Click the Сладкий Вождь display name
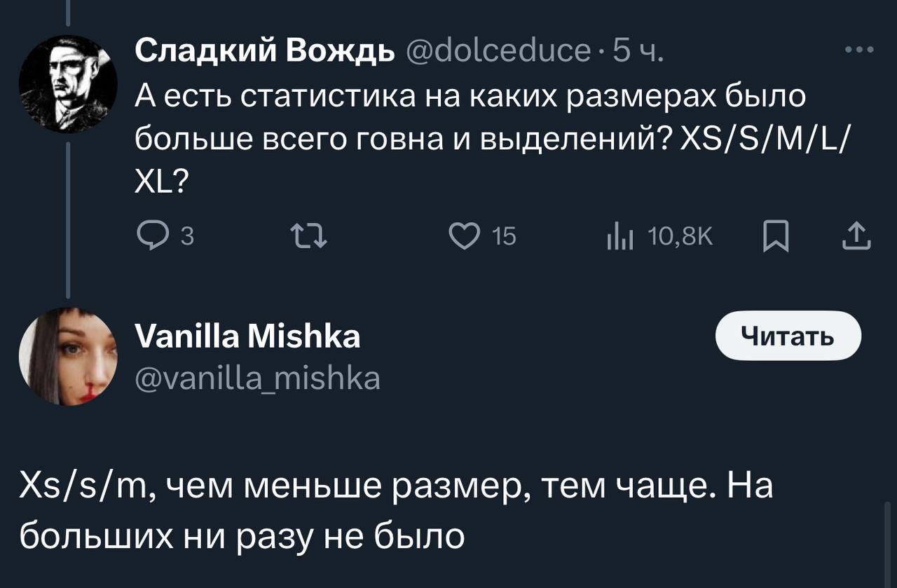Screen dimensions: 897x588 pyautogui.click(x=264, y=50)
